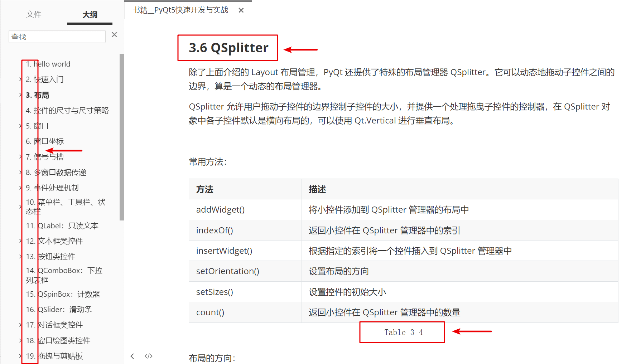Jump to 3. 布局 in outline
Screen dimensions: 636x364
tap(37, 95)
